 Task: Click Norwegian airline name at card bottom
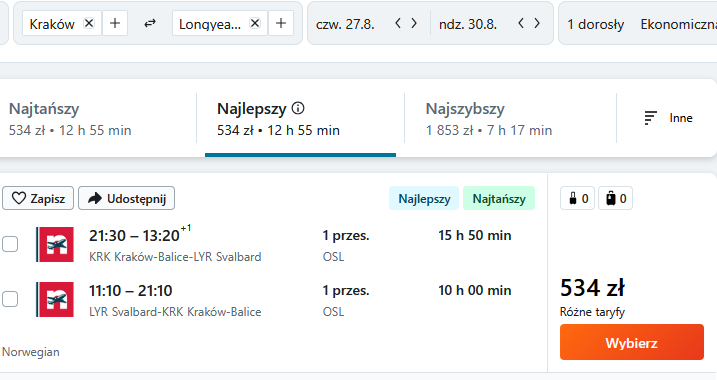(x=31, y=352)
